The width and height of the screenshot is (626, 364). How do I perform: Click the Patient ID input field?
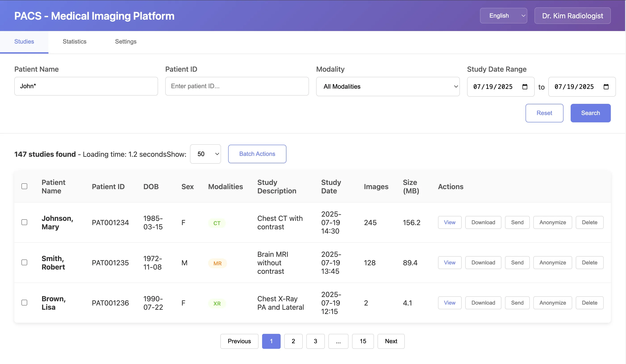[237, 86]
